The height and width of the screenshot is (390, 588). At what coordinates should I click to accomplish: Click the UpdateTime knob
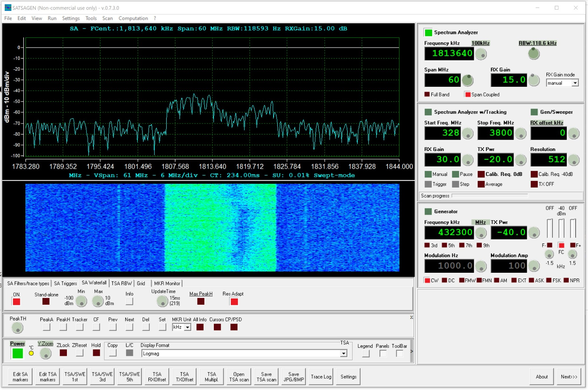pos(162,302)
